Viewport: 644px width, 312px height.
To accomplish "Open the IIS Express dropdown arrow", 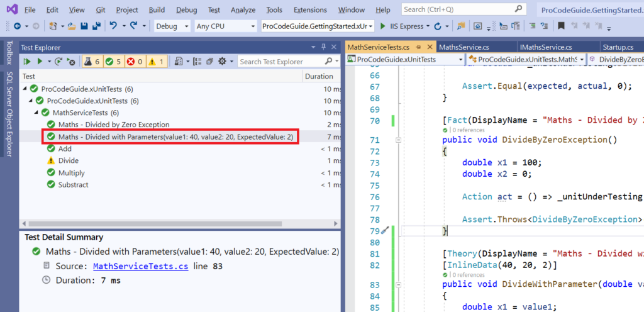I will (428, 26).
